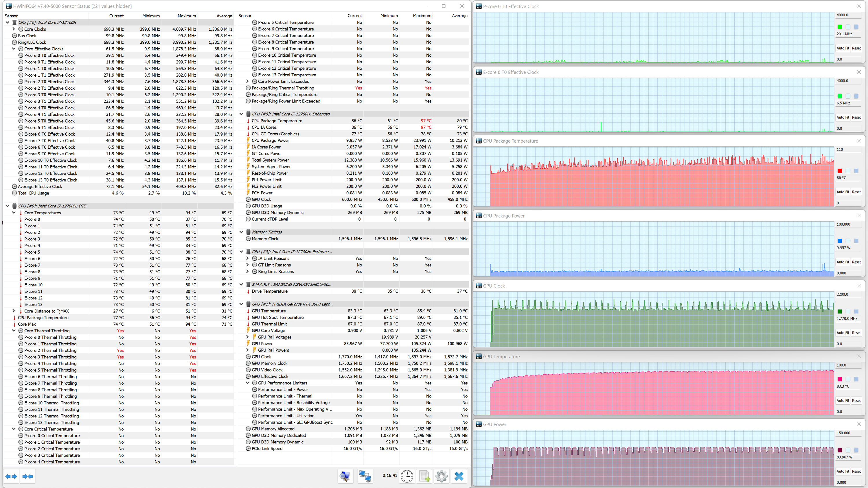Image resolution: width=868 pixels, height=488 pixels.
Task: Collapse the GPU Performance Limiters group
Action: click(x=248, y=383)
